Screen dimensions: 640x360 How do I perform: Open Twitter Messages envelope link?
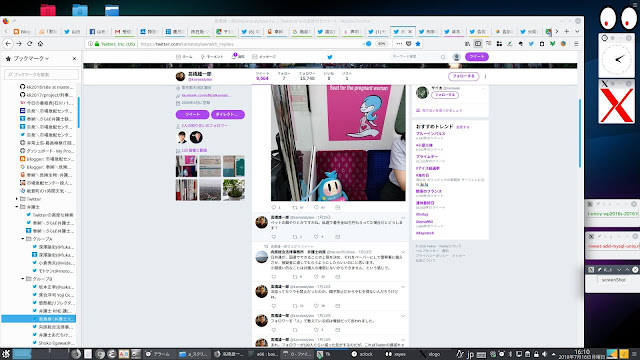[x=264, y=57]
